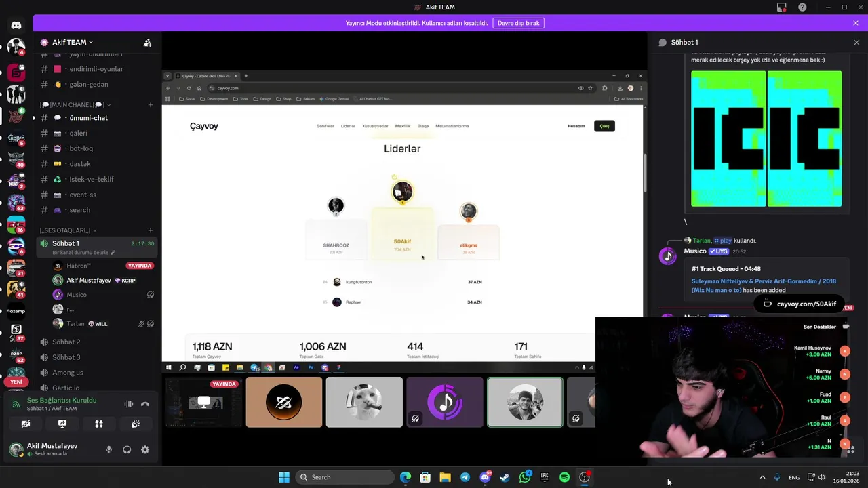
Task: Open user settings gear icon
Action: [145, 449]
